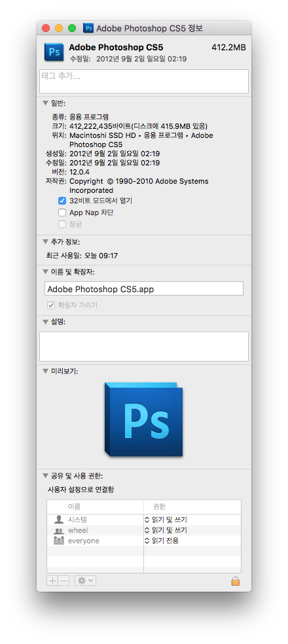Open the wheel permission dropdown

point(166,530)
